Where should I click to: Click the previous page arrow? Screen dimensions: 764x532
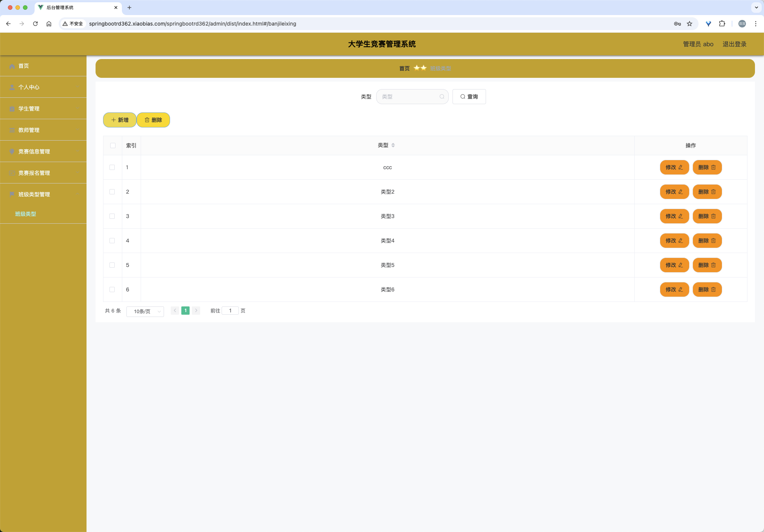[x=175, y=311]
